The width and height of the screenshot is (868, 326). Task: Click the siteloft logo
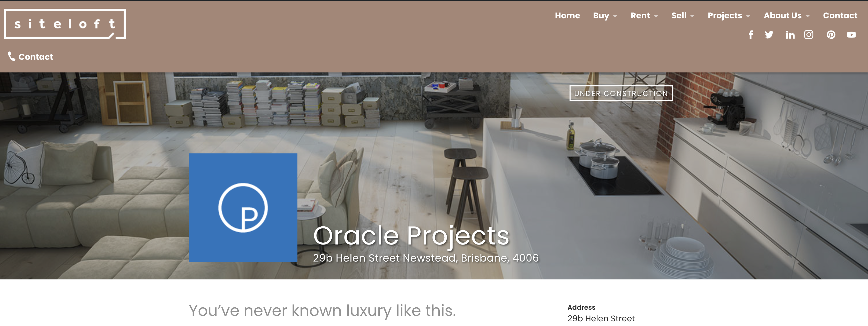[65, 24]
